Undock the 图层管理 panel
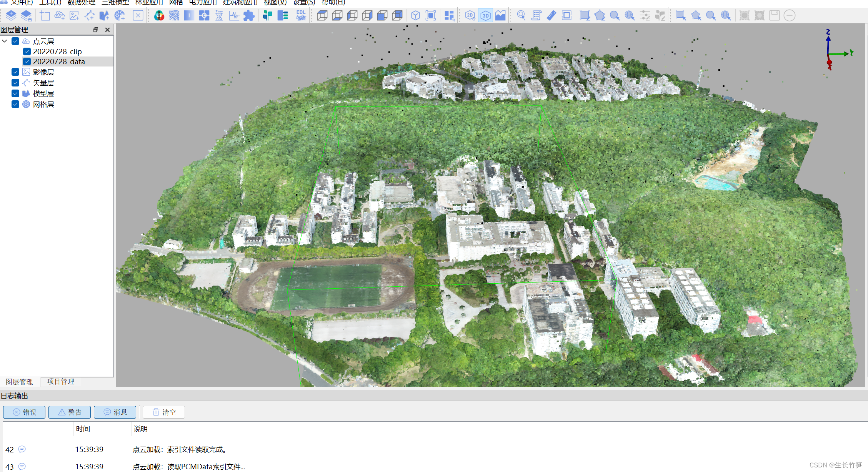This screenshot has width=868, height=472. coord(96,30)
